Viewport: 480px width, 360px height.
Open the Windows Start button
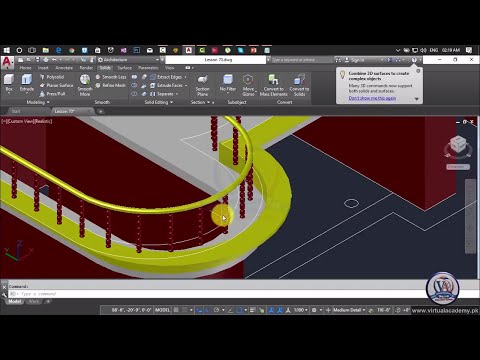[7, 50]
